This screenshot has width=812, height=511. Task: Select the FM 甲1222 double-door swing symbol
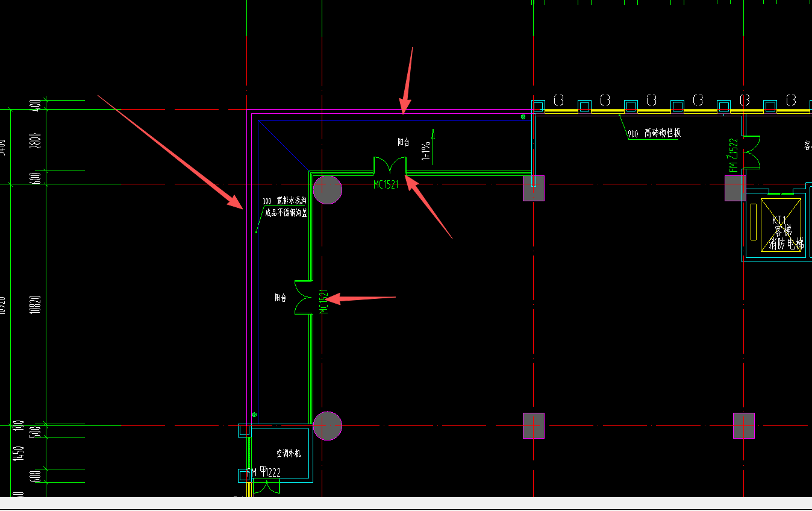(x=266, y=486)
